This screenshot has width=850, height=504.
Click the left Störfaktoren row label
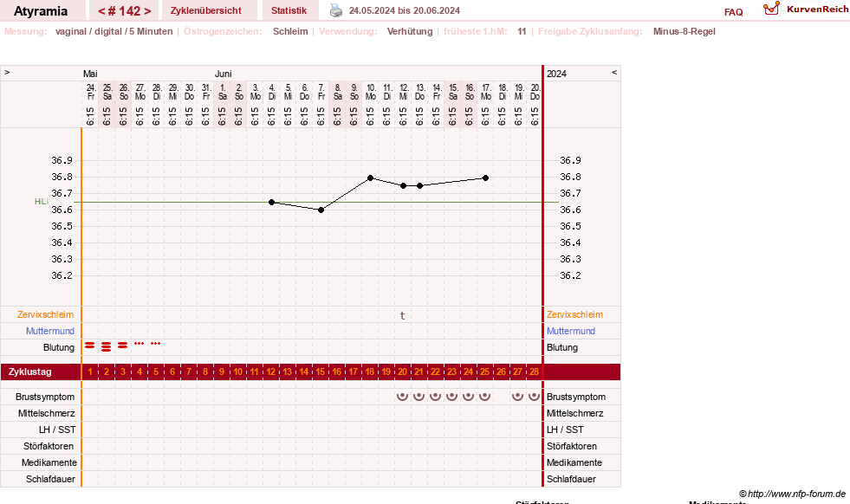coord(49,446)
